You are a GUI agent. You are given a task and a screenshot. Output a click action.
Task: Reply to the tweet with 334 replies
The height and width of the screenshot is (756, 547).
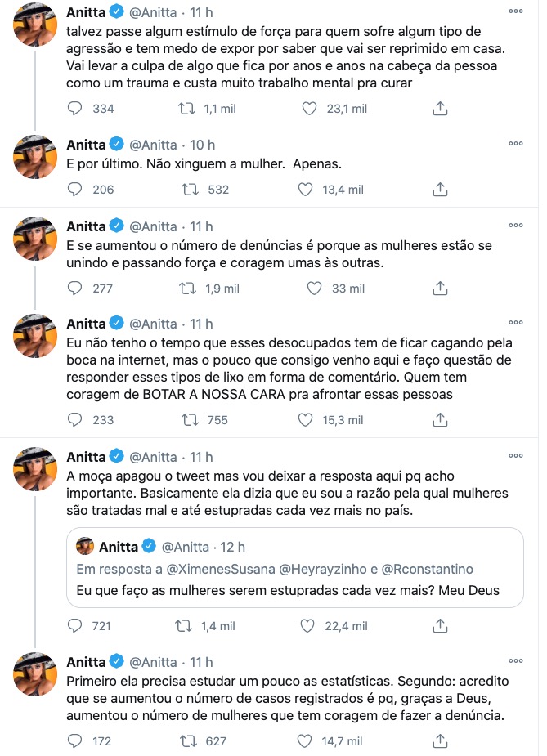click(x=75, y=109)
